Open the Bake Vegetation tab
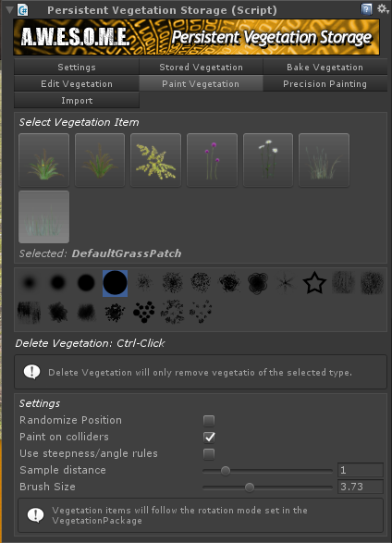Image resolution: width=392 pixels, height=543 pixels. 325,68
